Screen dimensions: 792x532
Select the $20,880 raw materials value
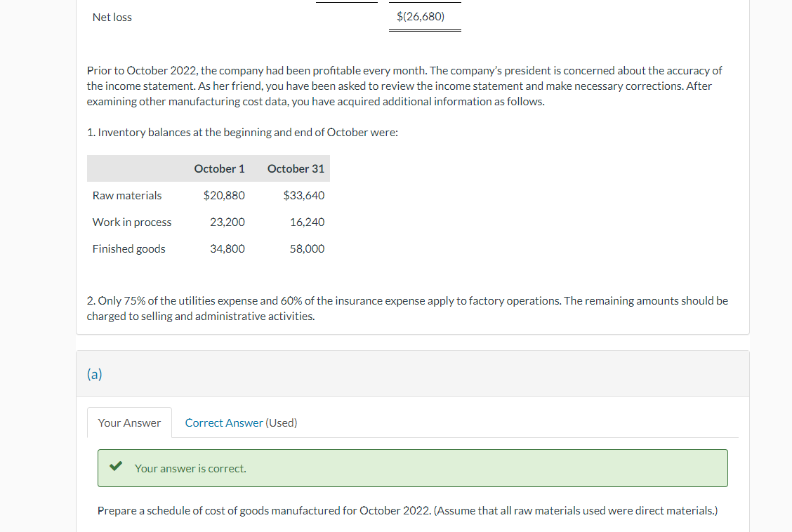tap(224, 195)
